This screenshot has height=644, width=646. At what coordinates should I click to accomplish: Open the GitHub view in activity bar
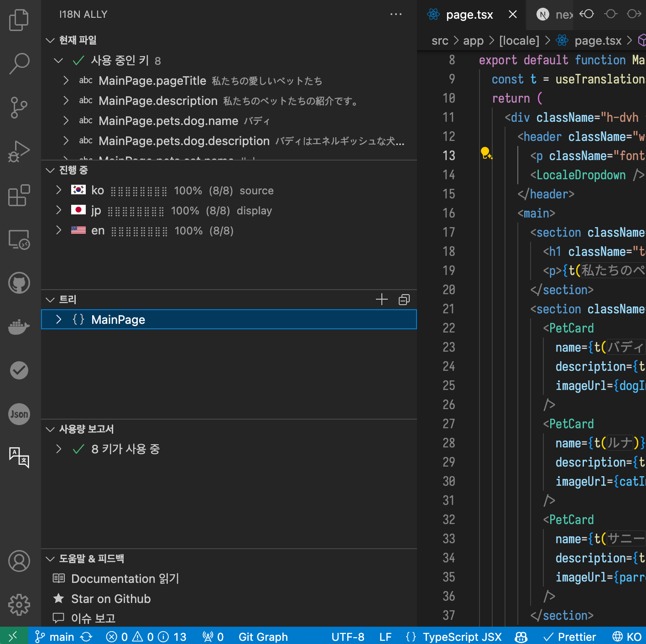19,283
